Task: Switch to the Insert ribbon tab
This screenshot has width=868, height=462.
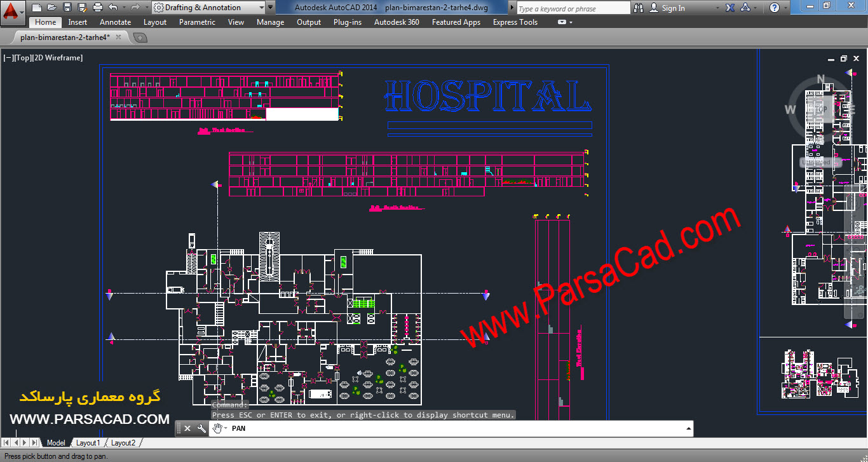Action: 78,22
